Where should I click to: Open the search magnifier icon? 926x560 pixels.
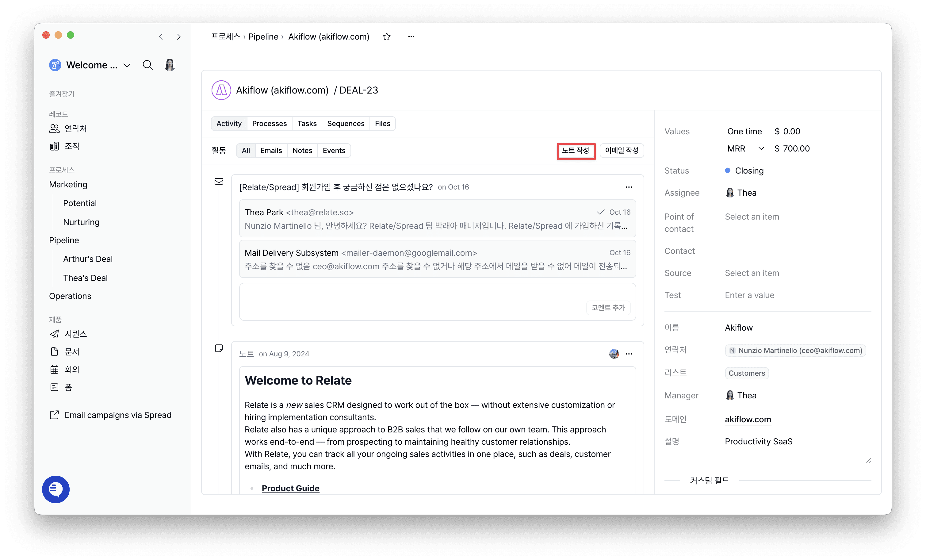pyautogui.click(x=148, y=65)
